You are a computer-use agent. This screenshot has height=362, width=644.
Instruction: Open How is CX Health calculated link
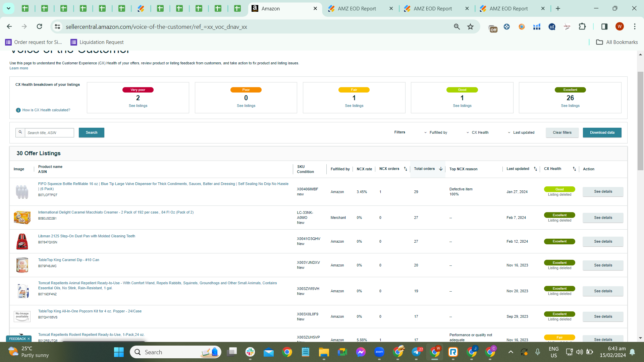point(46,110)
